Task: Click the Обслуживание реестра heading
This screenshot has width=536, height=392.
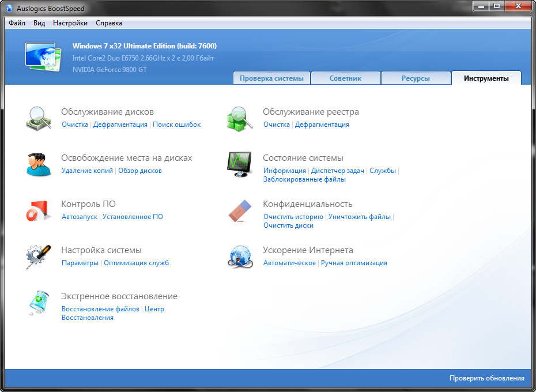Action: point(311,112)
